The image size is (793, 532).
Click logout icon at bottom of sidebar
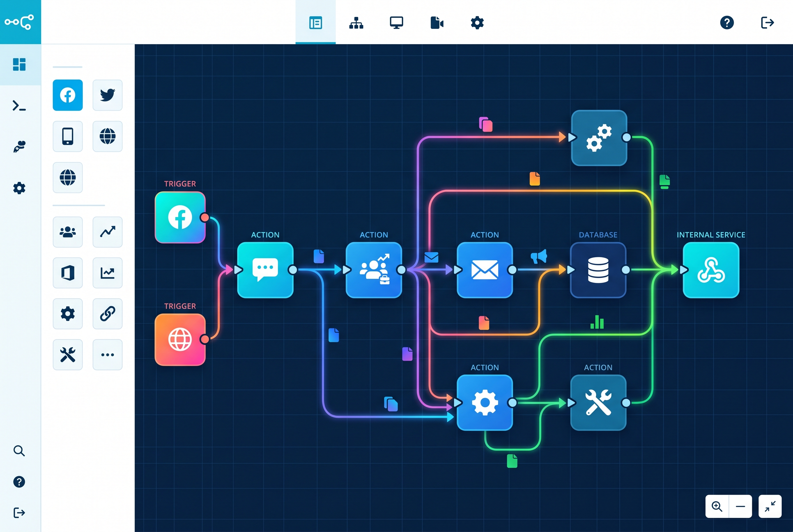[x=19, y=512]
